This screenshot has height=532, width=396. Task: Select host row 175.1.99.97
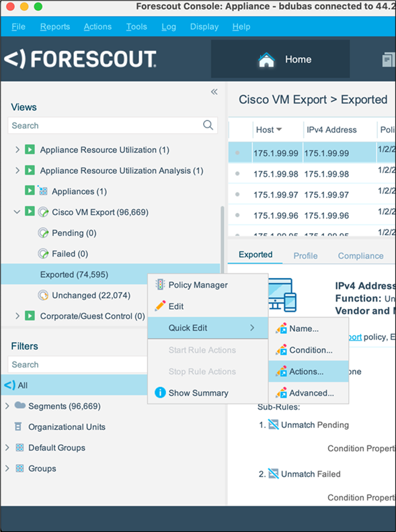click(312, 194)
